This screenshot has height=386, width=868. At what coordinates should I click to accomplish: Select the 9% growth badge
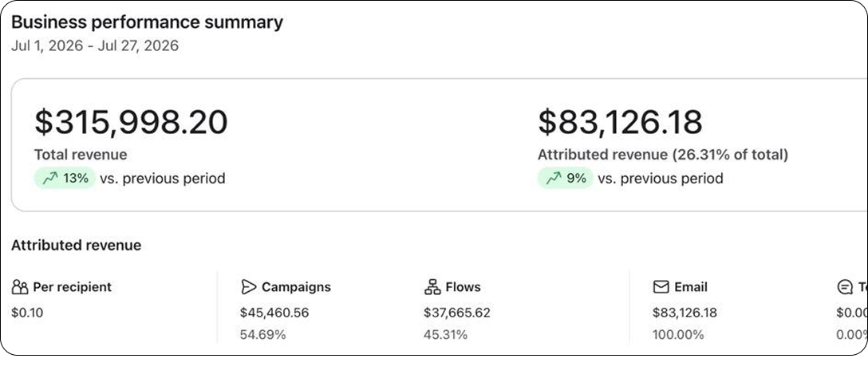pos(565,178)
